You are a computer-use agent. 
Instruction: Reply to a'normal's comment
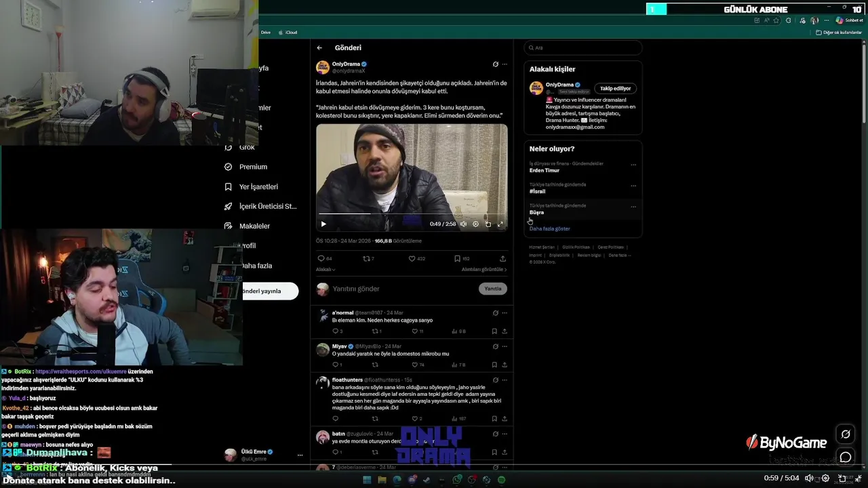click(335, 331)
